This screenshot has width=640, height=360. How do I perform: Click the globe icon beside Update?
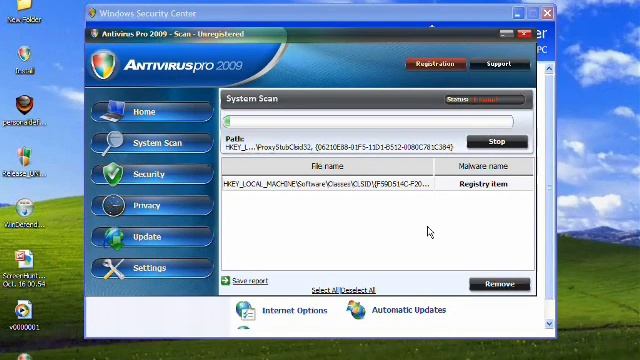point(114,238)
